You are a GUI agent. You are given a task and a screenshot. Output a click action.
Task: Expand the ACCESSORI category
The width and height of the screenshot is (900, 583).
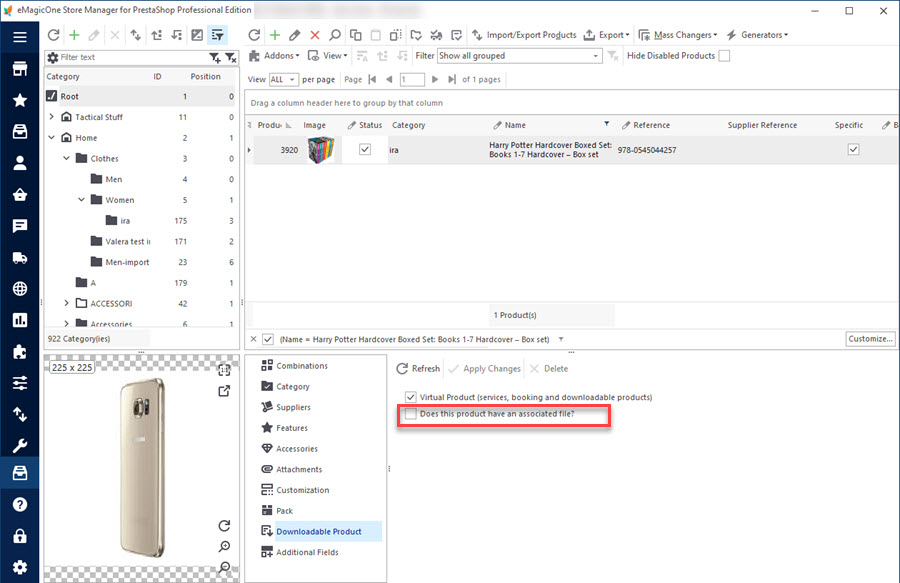tap(67, 303)
